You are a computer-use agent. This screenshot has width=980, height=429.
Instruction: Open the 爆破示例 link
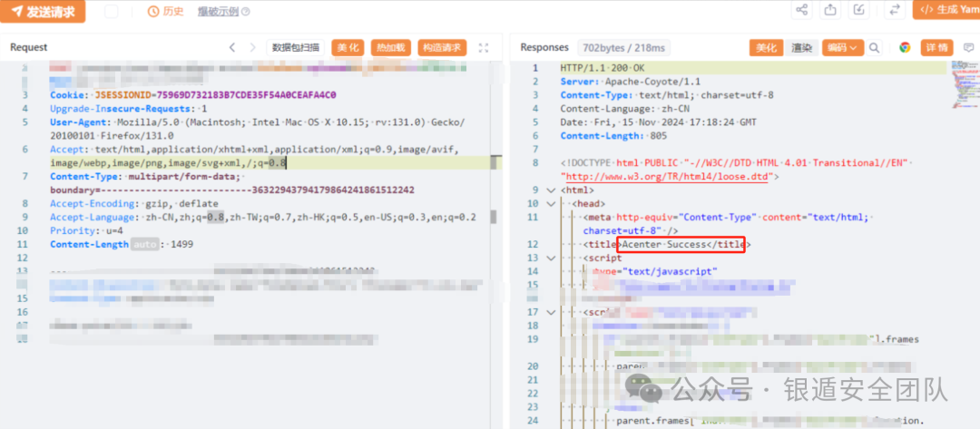(x=219, y=11)
